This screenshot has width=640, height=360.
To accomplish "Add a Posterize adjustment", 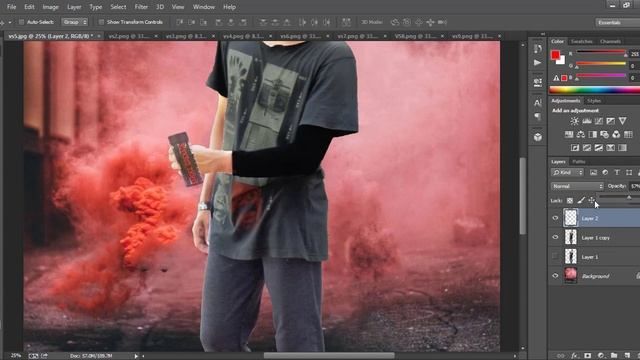I will (587, 148).
